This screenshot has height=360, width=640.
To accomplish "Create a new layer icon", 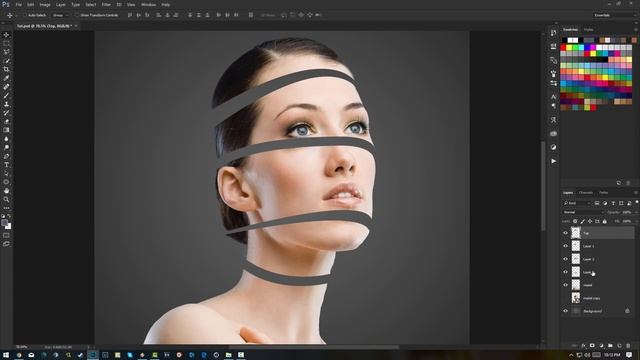I will 619,346.
